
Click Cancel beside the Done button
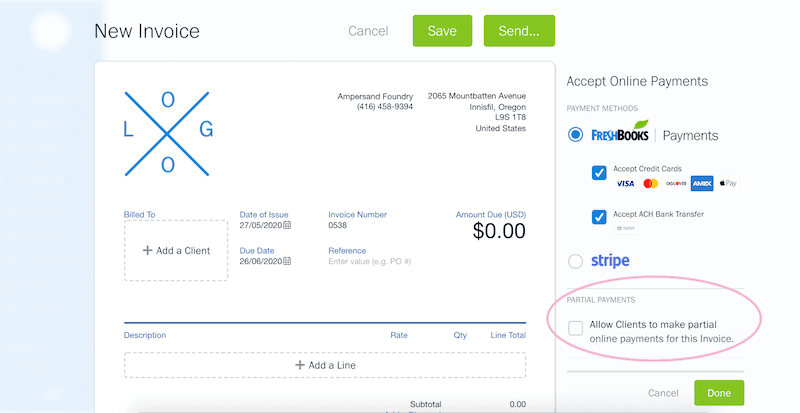coord(663,393)
